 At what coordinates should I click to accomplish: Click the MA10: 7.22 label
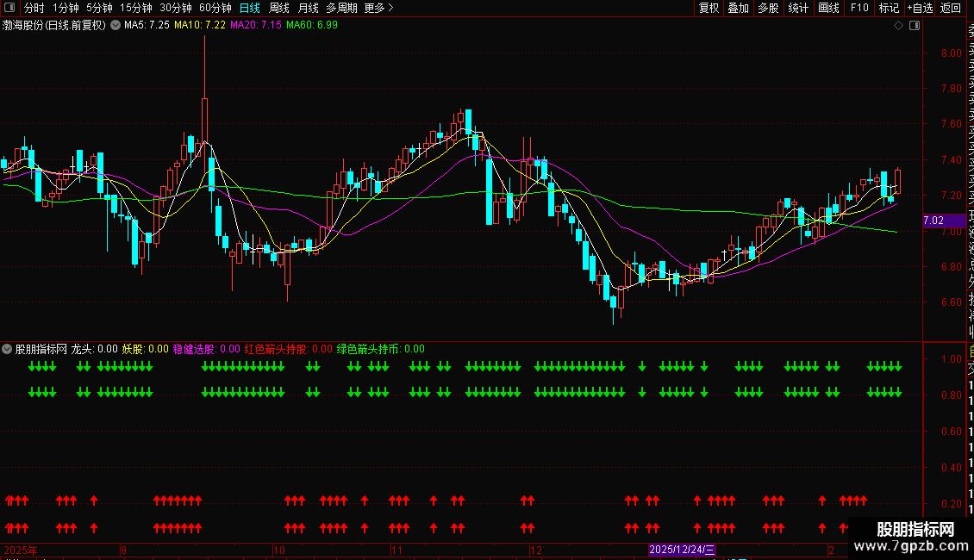200,25
